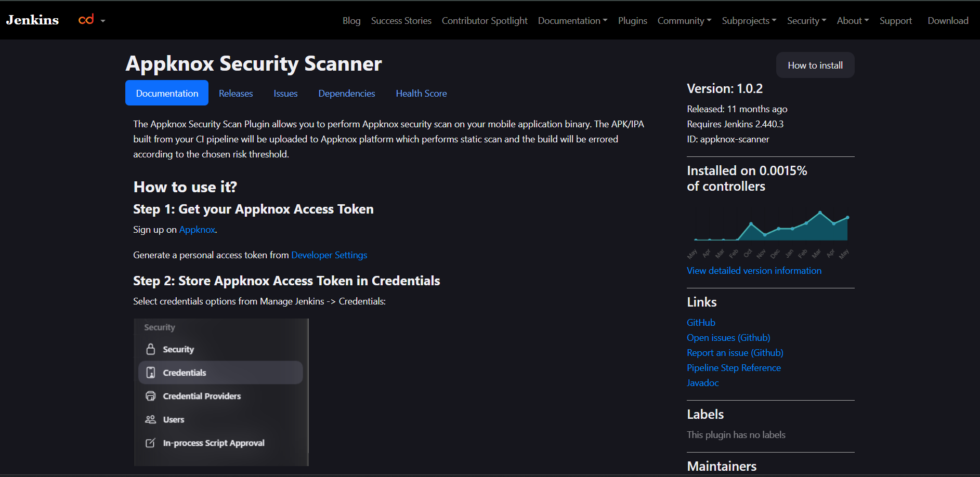
Task: Select the Dependencies tab
Action: [x=346, y=94]
